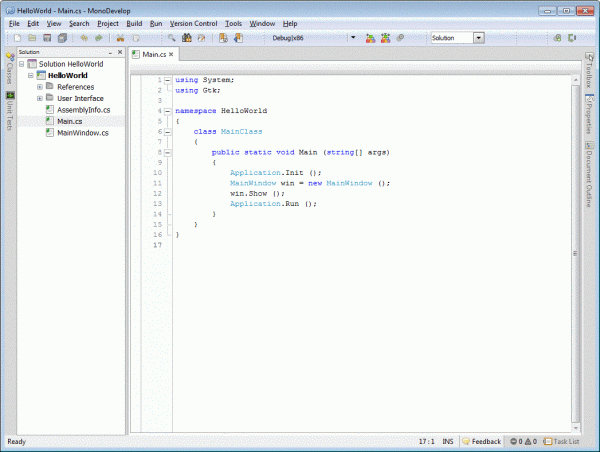
Task: Select MainWindow.cs in the solution tree
Action: pos(83,133)
